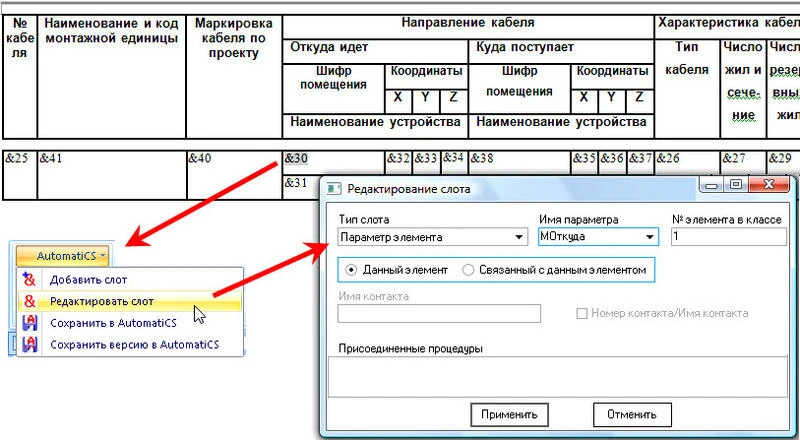This screenshot has height=440, width=800.
Task: Select Связанный с данным элементом option
Action: [x=469, y=270]
